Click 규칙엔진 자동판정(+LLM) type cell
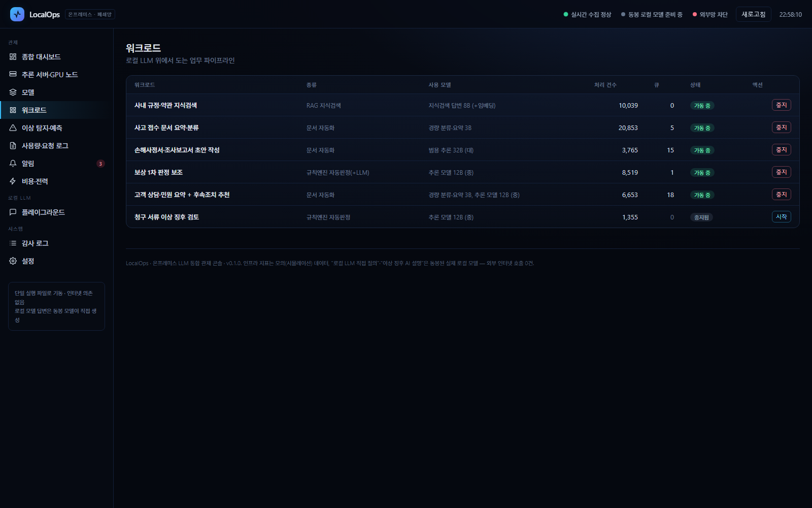812x508 pixels. tap(338, 173)
